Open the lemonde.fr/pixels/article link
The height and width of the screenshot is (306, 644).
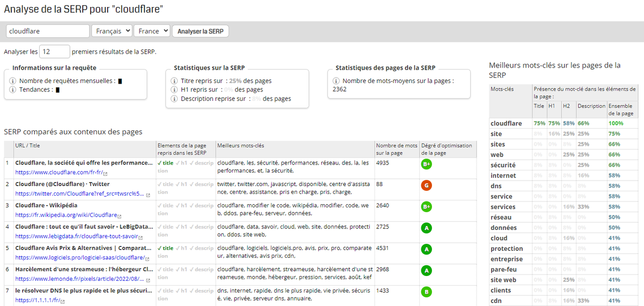80,280
